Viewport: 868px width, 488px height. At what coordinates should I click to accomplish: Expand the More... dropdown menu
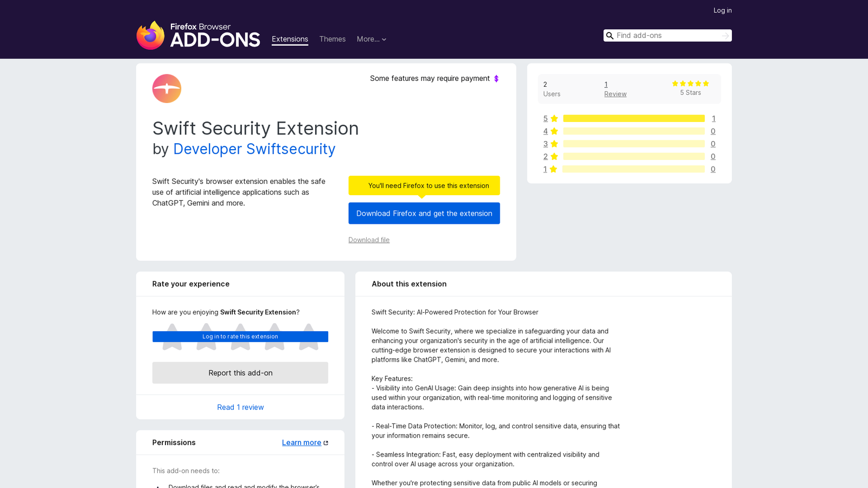point(372,39)
